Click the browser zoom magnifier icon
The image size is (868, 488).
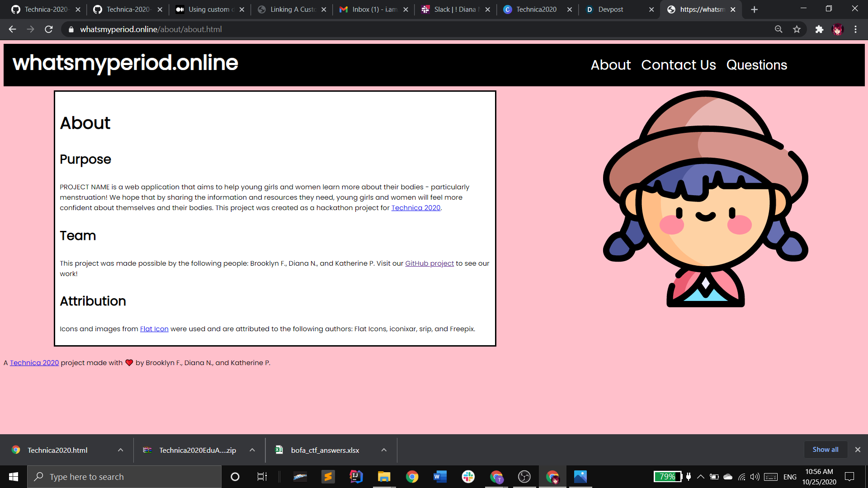click(778, 29)
